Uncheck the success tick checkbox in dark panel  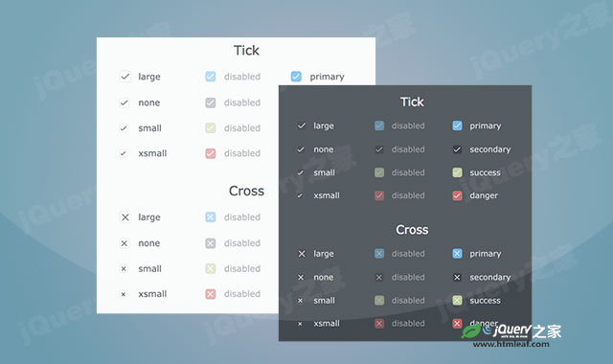click(x=458, y=172)
